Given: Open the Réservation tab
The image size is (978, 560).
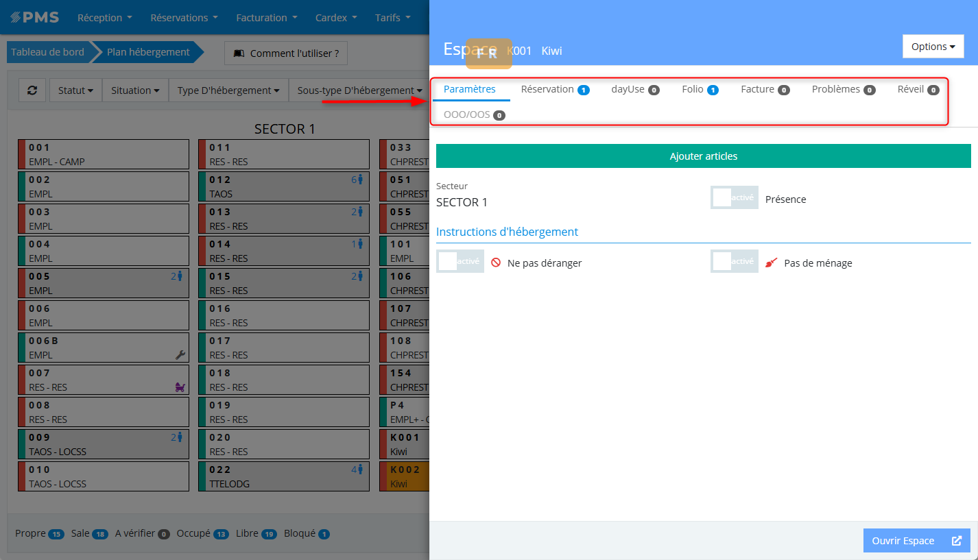Looking at the screenshot, I should coord(554,89).
